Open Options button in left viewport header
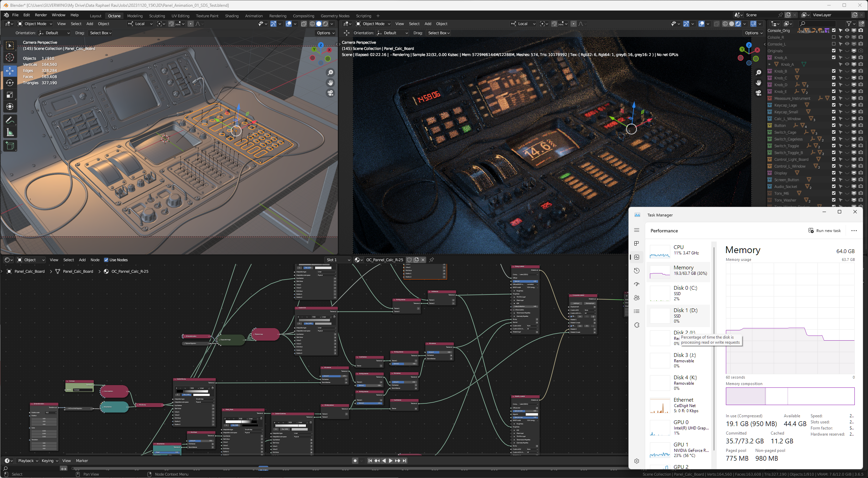The width and height of the screenshot is (868, 478). coord(325,33)
